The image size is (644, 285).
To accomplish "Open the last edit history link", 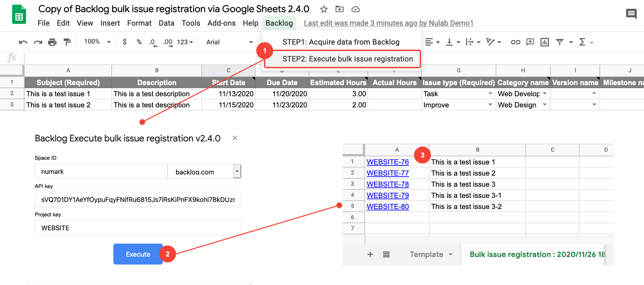I will coord(389,23).
